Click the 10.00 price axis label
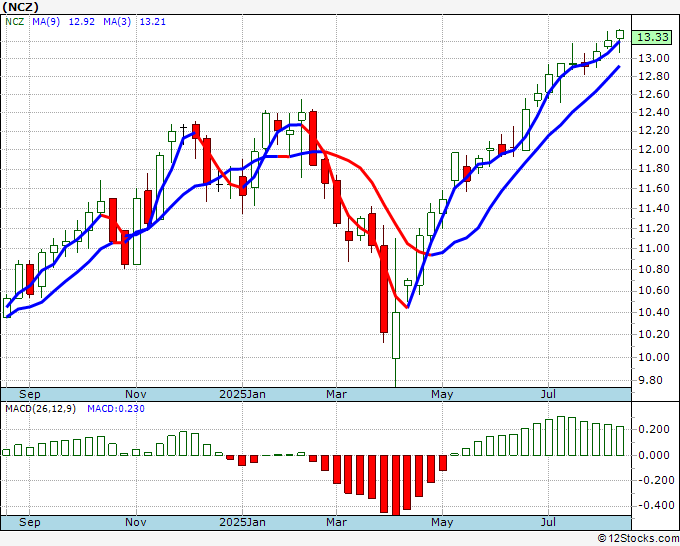 point(654,357)
